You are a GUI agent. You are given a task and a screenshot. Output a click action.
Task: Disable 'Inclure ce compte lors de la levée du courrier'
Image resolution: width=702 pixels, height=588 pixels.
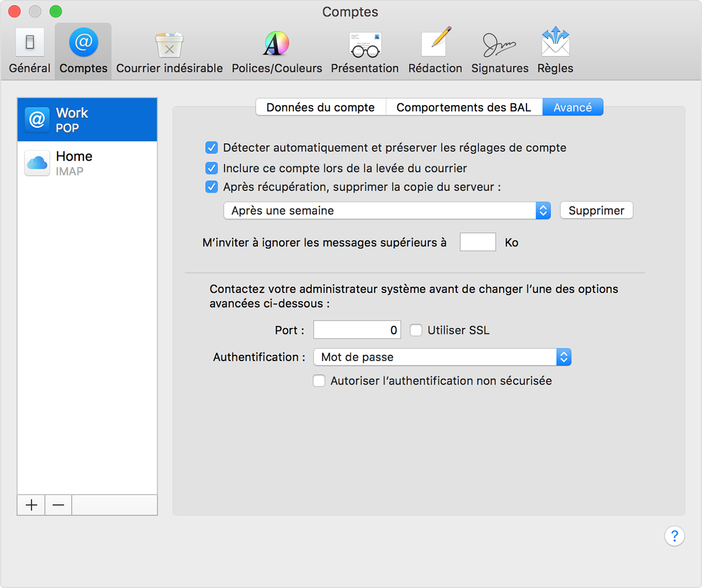(212, 168)
